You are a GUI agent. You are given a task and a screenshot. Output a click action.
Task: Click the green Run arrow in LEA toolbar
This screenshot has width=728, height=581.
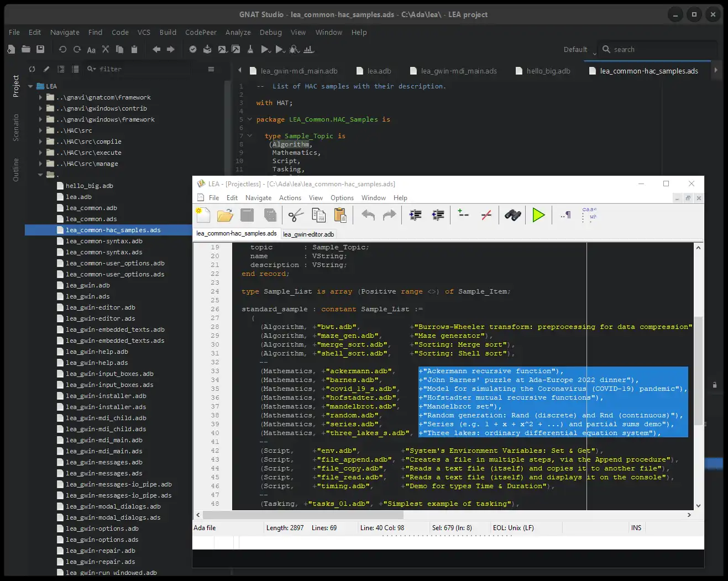[x=538, y=215]
